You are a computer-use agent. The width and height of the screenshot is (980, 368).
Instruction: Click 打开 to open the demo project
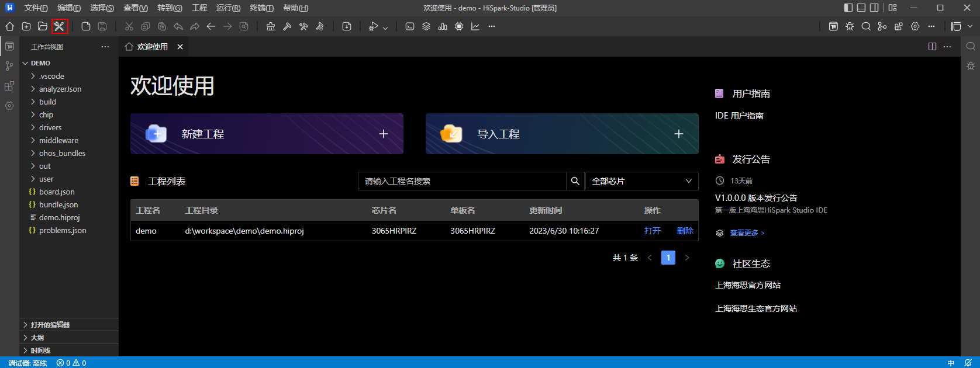[x=653, y=231]
